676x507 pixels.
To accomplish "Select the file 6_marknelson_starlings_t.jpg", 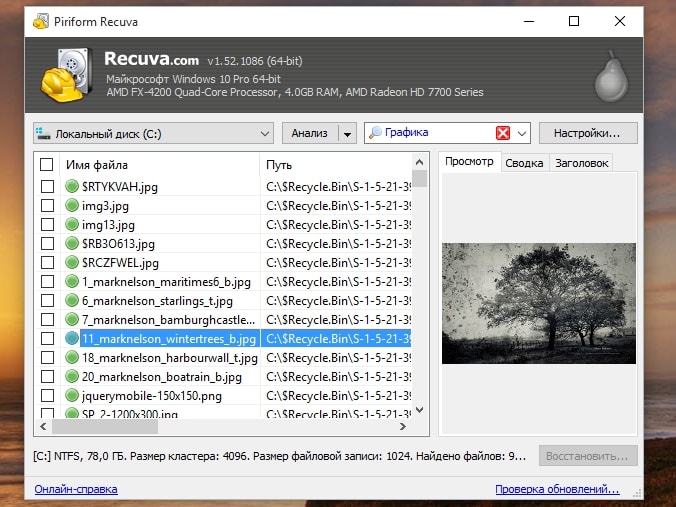I will point(157,300).
